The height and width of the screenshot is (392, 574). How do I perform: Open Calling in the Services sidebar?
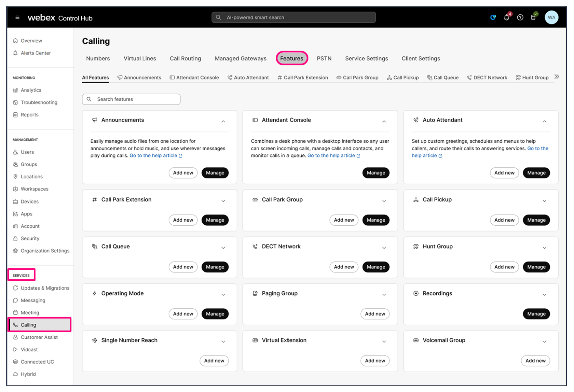pyautogui.click(x=40, y=325)
